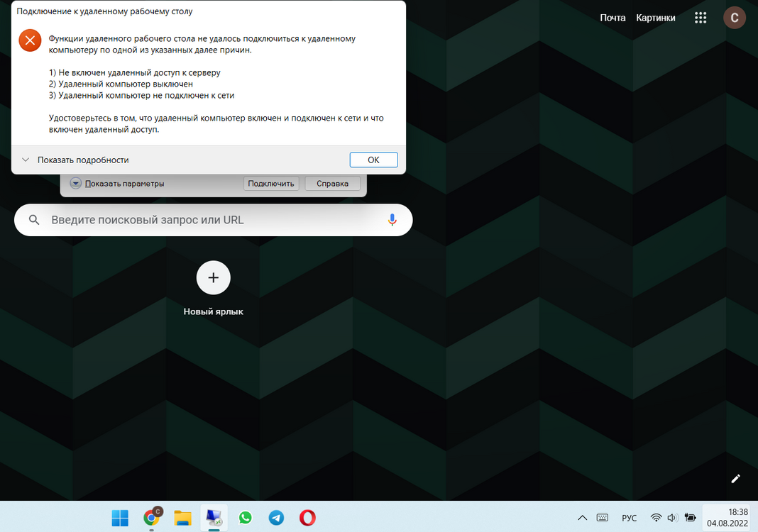
Task: Focus the Google search input field
Action: tap(213, 220)
